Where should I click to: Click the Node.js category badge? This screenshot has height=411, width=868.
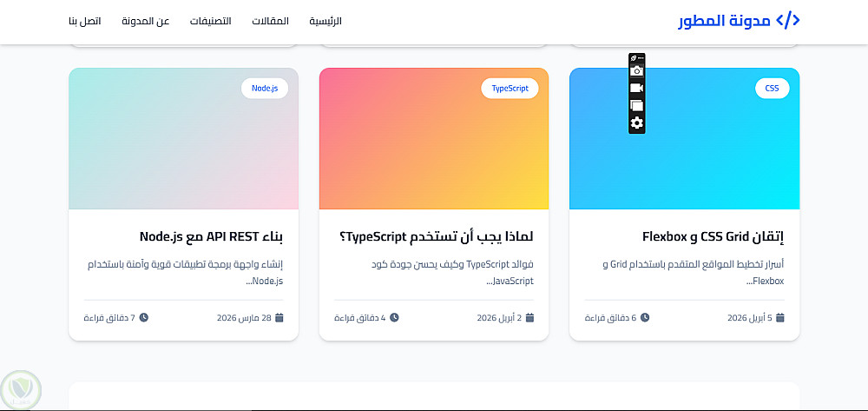[x=265, y=88]
